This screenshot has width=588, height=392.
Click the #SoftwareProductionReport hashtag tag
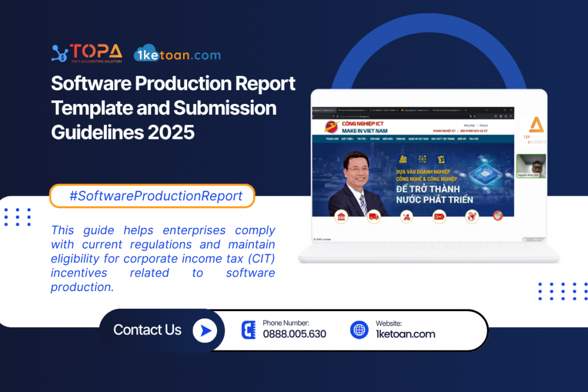tap(152, 196)
